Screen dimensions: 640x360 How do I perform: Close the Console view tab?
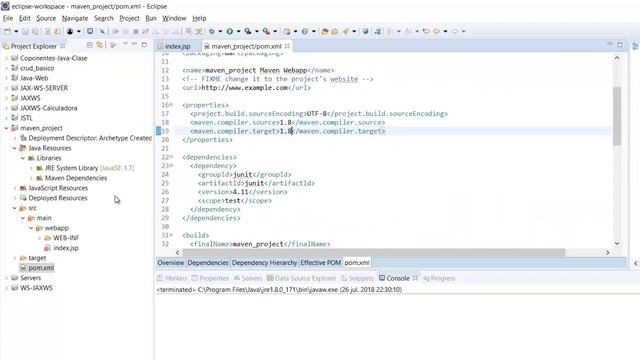(x=415, y=278)
